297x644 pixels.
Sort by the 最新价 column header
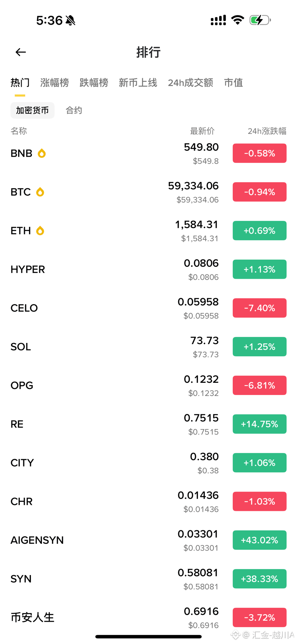[202, 131]
